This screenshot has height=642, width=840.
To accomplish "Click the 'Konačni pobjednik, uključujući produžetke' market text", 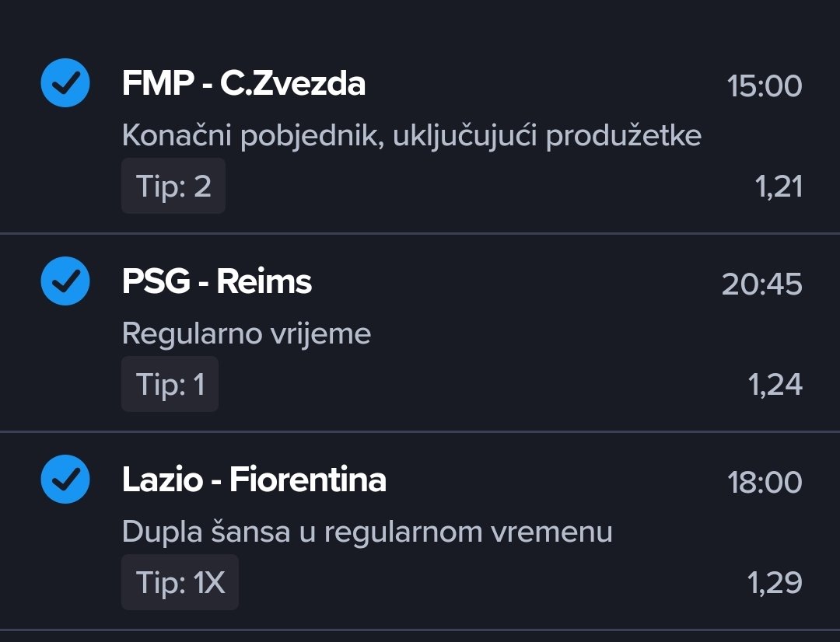I will 411,136.
